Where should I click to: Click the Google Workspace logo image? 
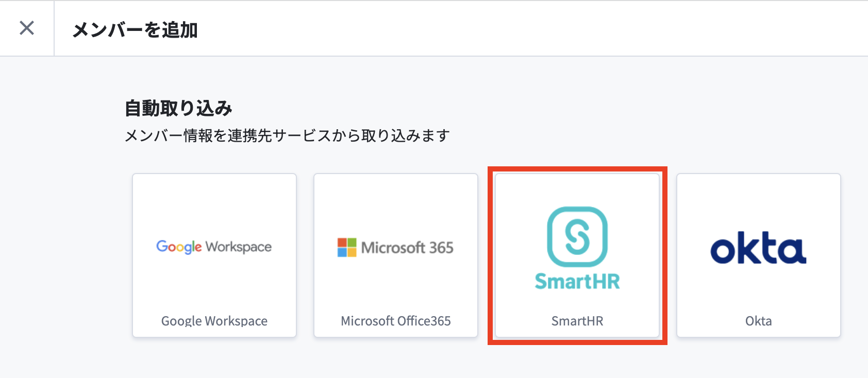coord(214,247)
